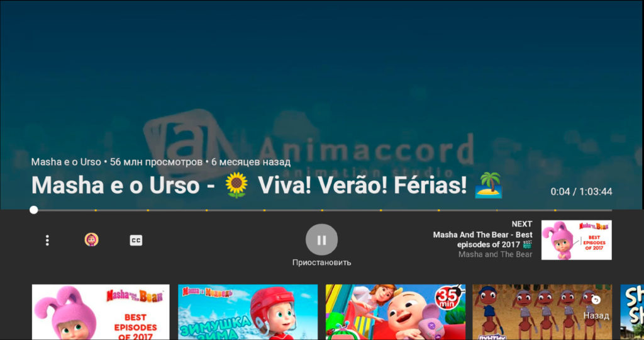Click the Приостановить label under pause
Image resolution: width=644 pixels, height=340 pixels.
tap(321, 263)
